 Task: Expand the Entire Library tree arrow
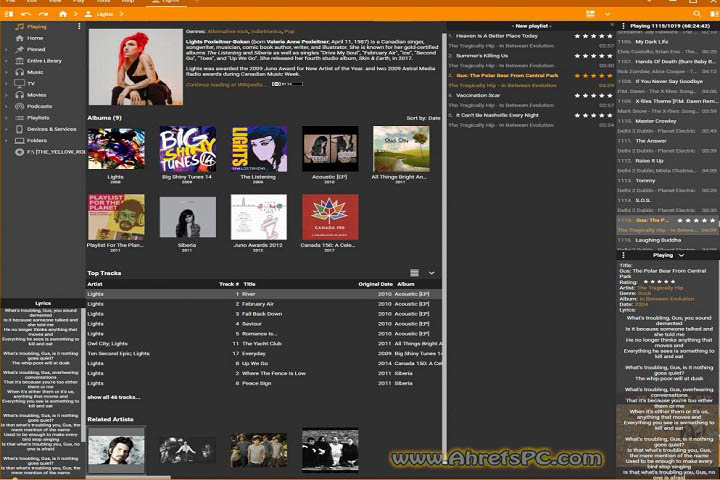pyautogui.click(x=6, y=61)
